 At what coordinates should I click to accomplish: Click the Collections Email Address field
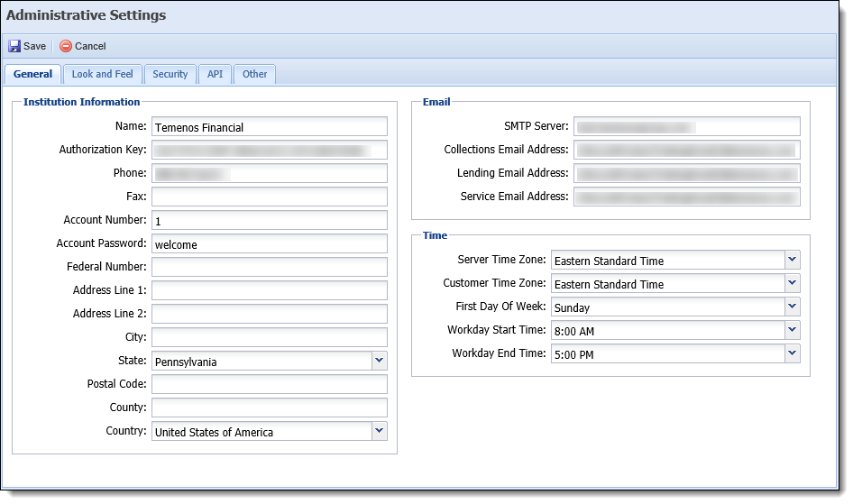[686, 150]
